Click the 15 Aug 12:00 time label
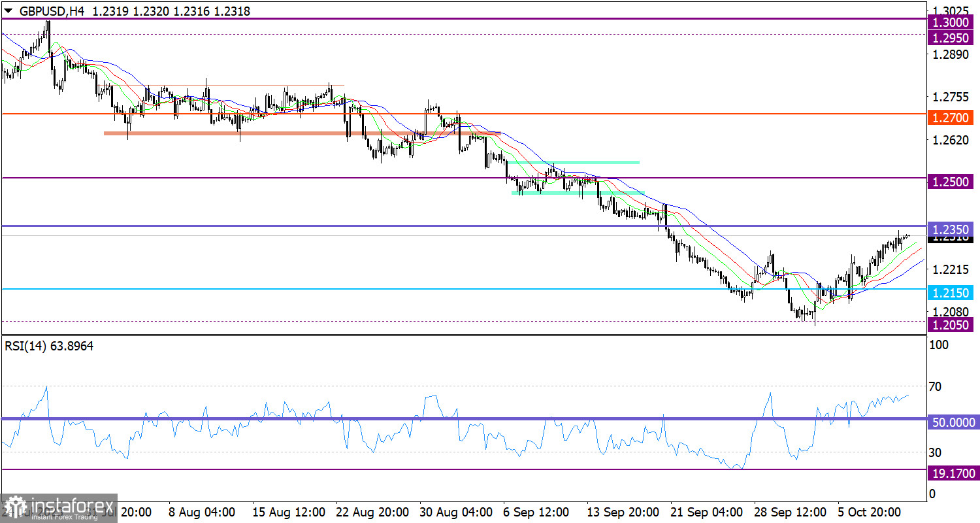The width and height of the screenshot is (980, 523). point(289,512)
